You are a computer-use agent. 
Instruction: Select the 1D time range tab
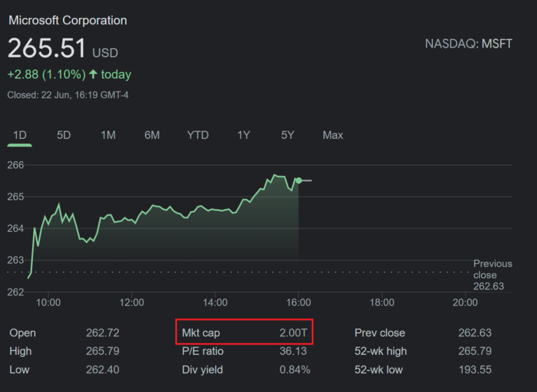20,135
